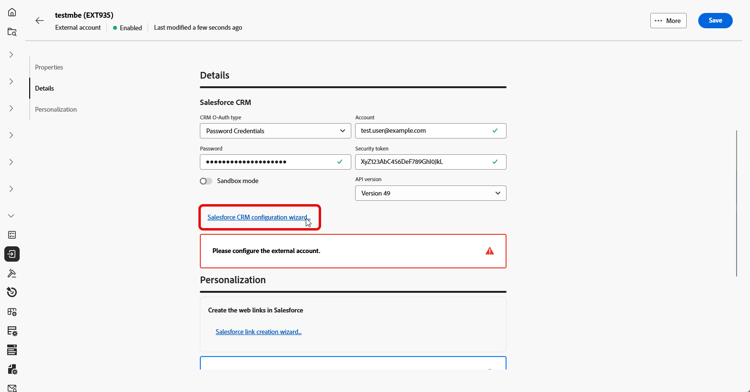
Task: Click the 'External account' label
Action: 78,28
